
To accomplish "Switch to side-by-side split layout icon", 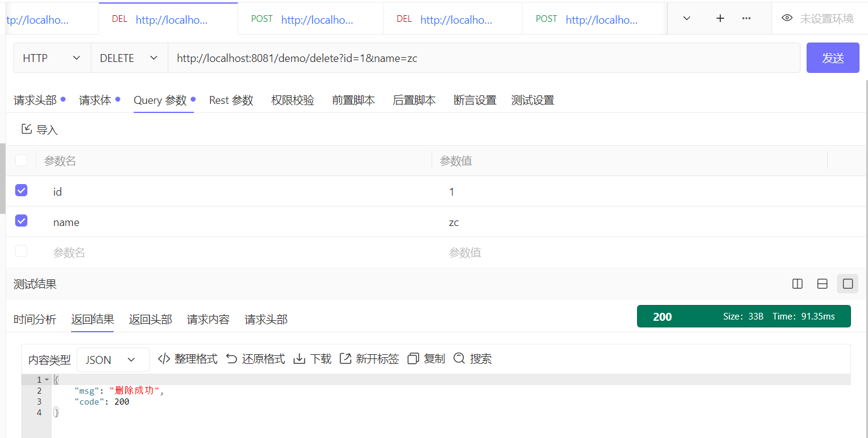I will (797, 284).
